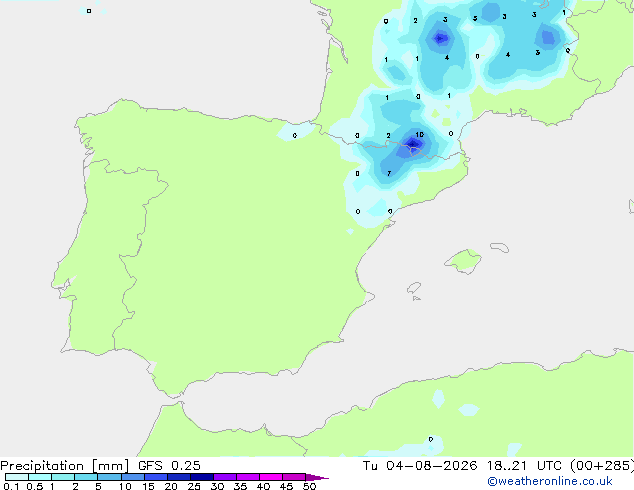Select the 45–50 mm legend swatch
Image resolution: width=634 pixels, height=490 pixels.
pyautogui.click(x=294, y=477)
